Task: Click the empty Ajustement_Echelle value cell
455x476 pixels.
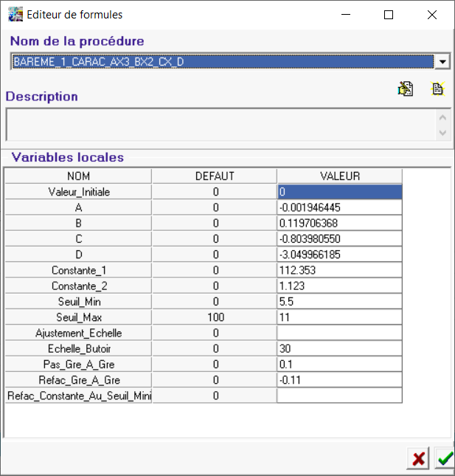Action: click(339, 333)
